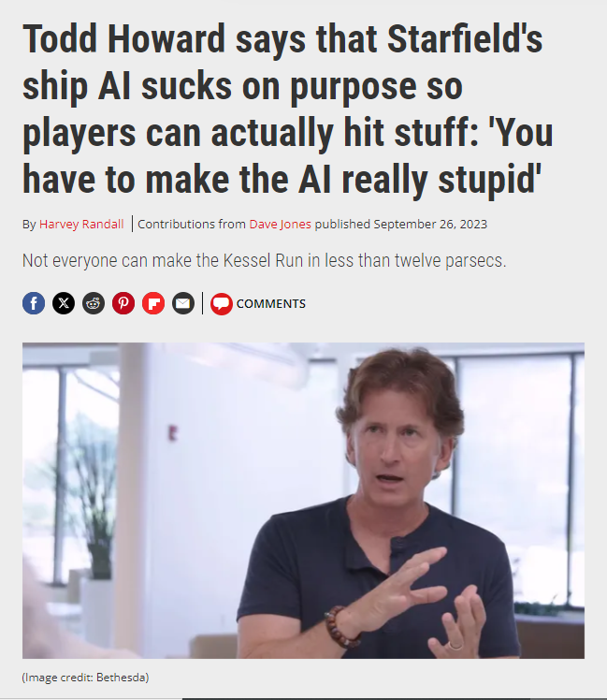Image resolution: width=607 pixels, height=700 pixels.
Task: Click 'really stupid' in the headline
Action: point(441,180)
